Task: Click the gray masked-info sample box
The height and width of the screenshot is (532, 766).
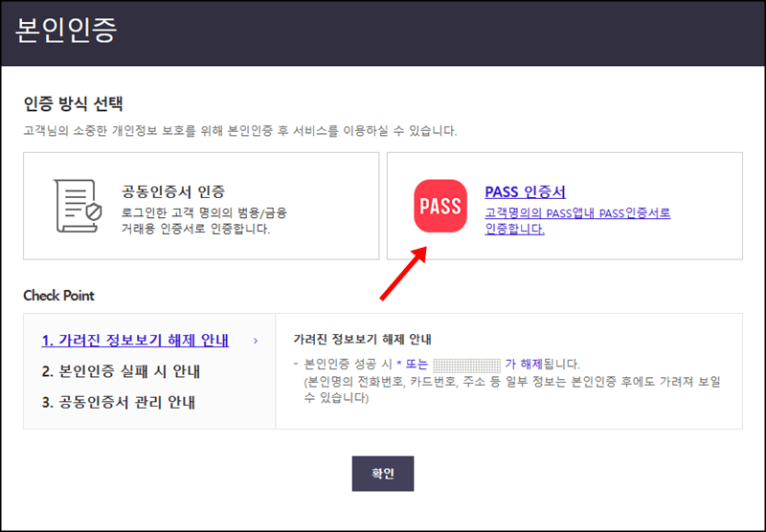Action: pyautogui.click(x=466, y=365)
